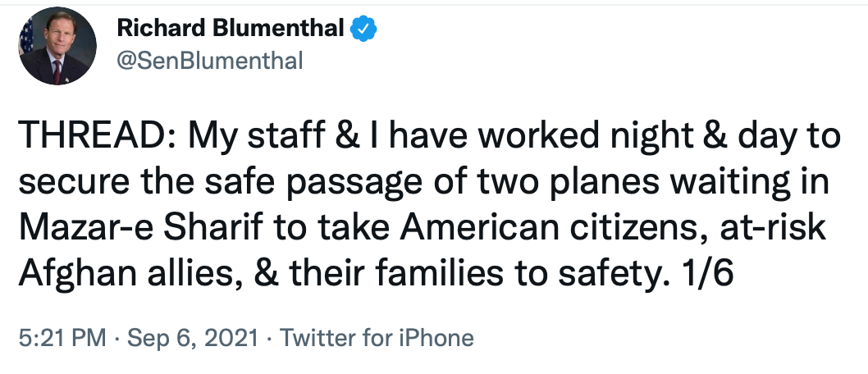Image resolution: width=868 pixels, height=374 pixels.
Task: Click the 5:21 PM timestamp
Action: point(54,338)
